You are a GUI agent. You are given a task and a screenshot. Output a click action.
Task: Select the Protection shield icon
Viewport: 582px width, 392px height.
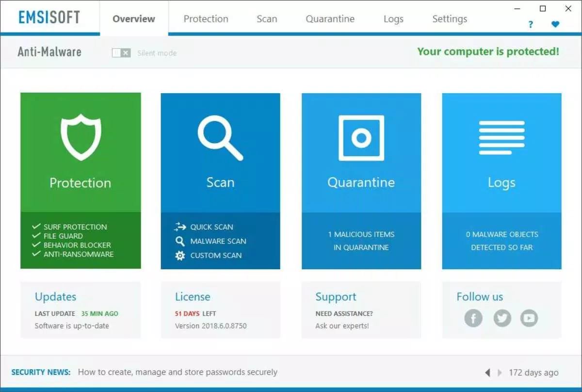[x=81, y=136]
